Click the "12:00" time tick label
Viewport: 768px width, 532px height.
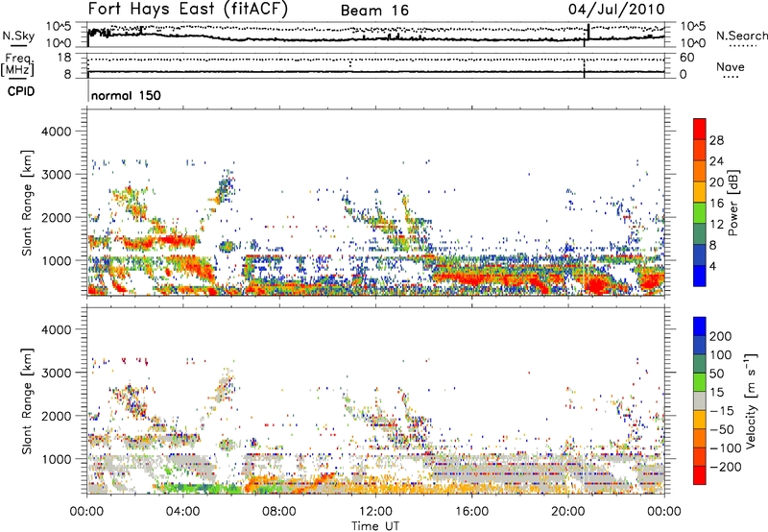(375, 512)
